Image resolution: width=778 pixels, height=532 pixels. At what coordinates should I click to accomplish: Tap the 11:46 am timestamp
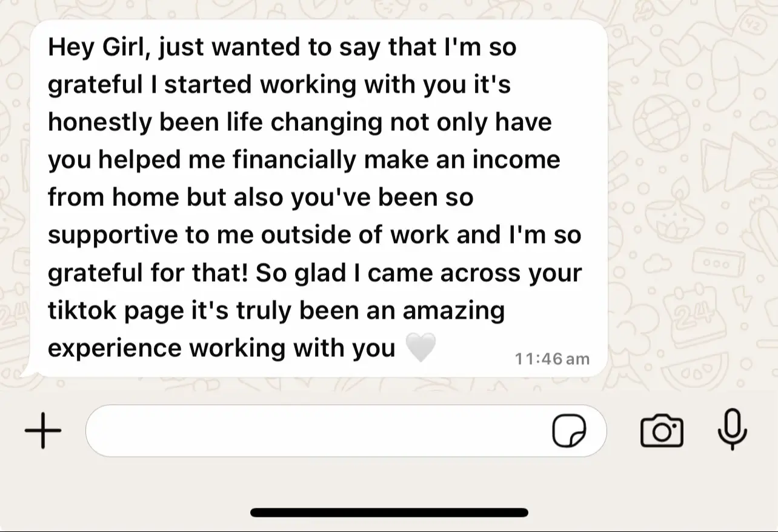[x=552, y=358]
